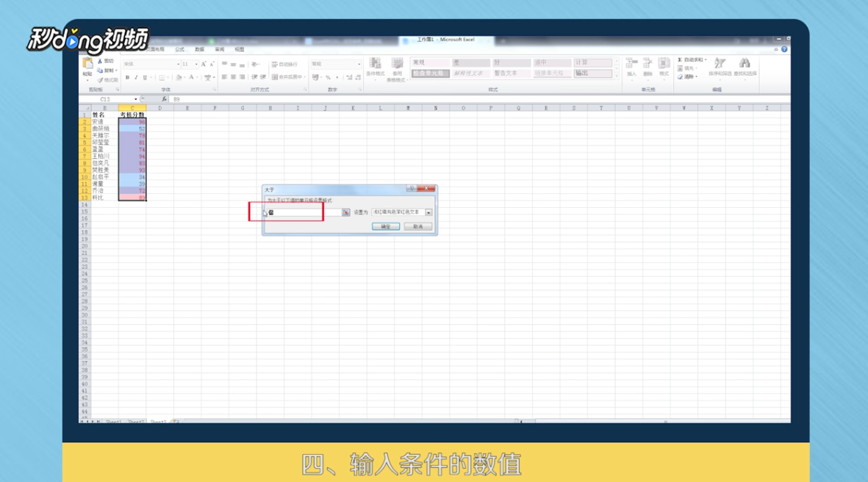The image size is (868, 482).
Task: Click the Copy (复制) icon
Action: 100,71
